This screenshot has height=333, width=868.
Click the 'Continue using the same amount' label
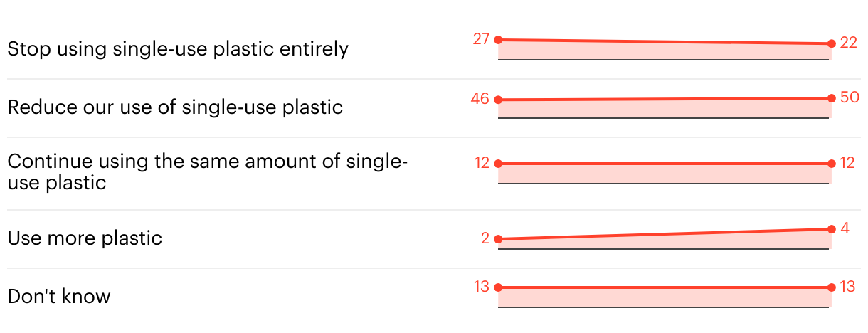pyautogui.click(x=207, y=171)
